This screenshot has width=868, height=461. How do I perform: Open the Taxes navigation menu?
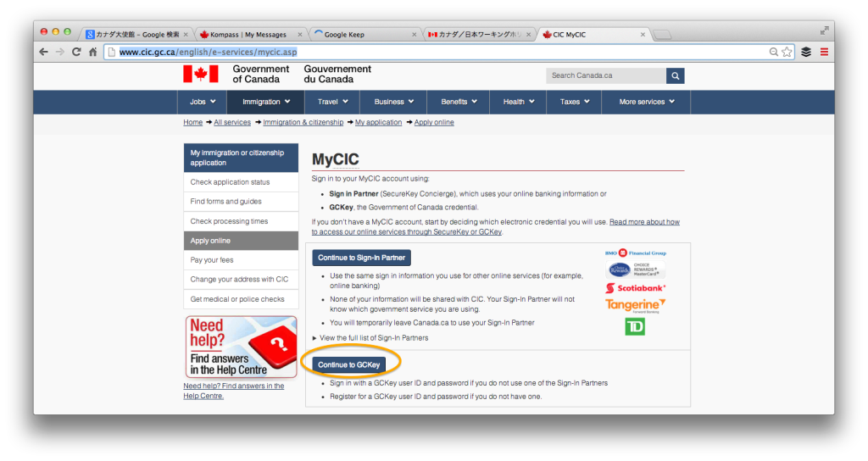[574, 102]
